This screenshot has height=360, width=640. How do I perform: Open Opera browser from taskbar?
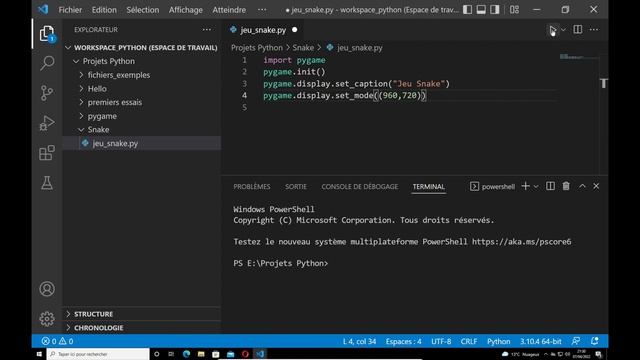(x=245, y=354)
